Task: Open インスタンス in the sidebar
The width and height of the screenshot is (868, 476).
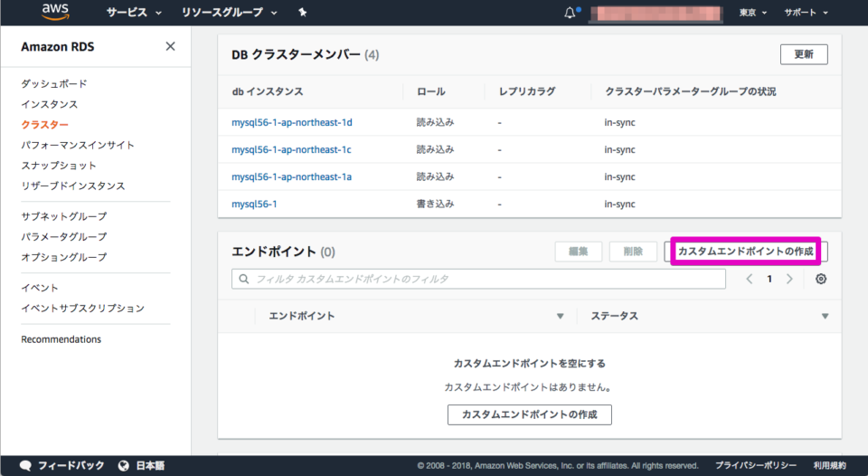Action: click(49, 104)
